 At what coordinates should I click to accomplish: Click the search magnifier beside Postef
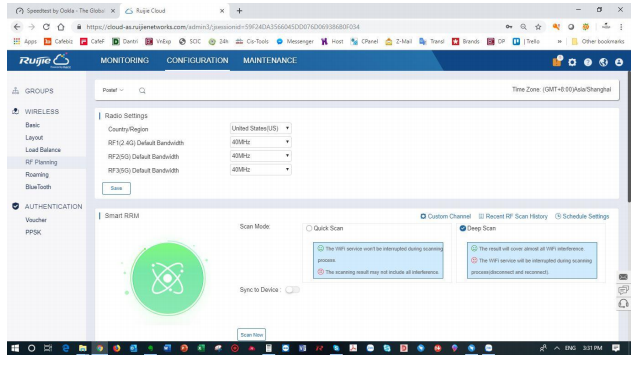pyautogui.click(x=142, y=91)
